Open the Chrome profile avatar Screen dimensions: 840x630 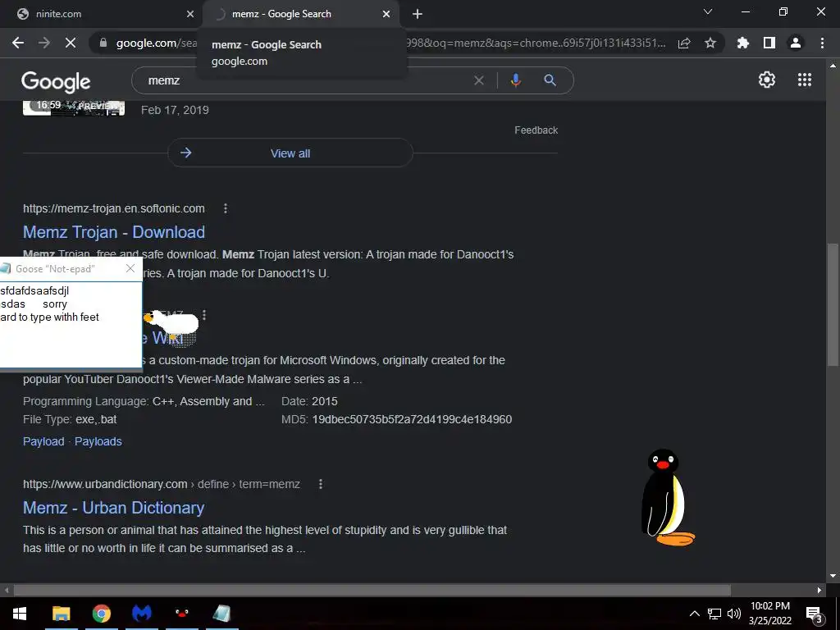(796, 43)
